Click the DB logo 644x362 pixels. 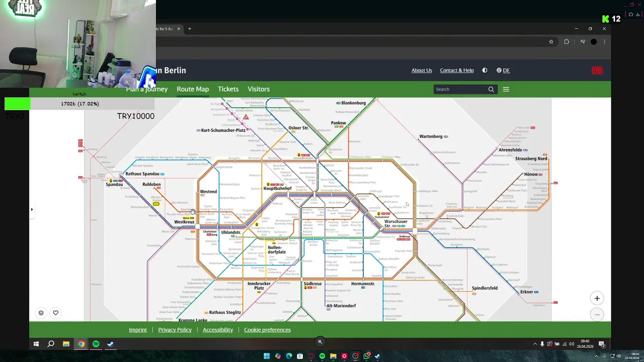pos(597,70)
